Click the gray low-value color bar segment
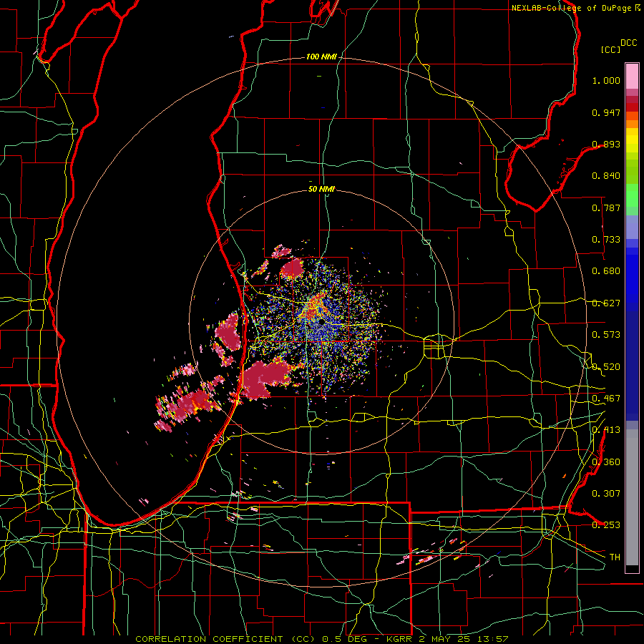644x644 pixels. (x=632, y=497)
